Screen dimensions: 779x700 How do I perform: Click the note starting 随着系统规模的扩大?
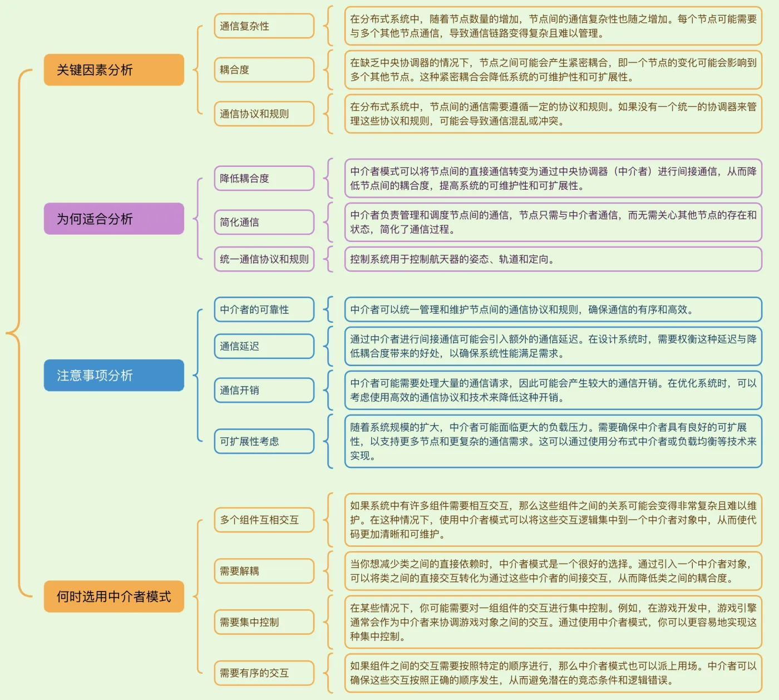[x=553, y=441]
